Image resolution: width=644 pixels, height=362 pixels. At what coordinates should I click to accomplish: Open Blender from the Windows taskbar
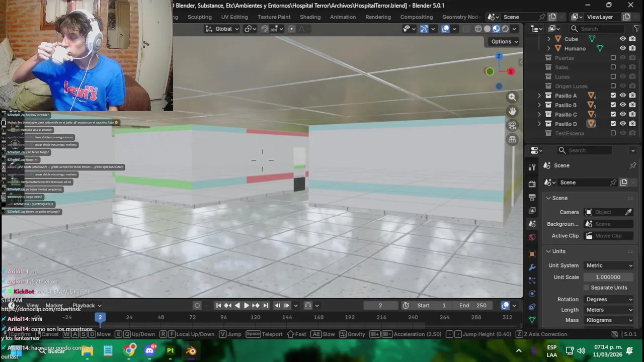(191, 350)
